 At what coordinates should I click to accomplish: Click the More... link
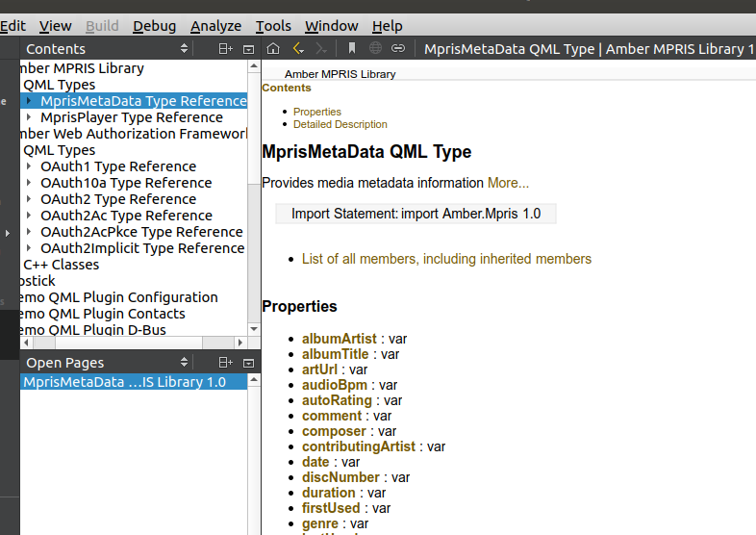(508, 183)
